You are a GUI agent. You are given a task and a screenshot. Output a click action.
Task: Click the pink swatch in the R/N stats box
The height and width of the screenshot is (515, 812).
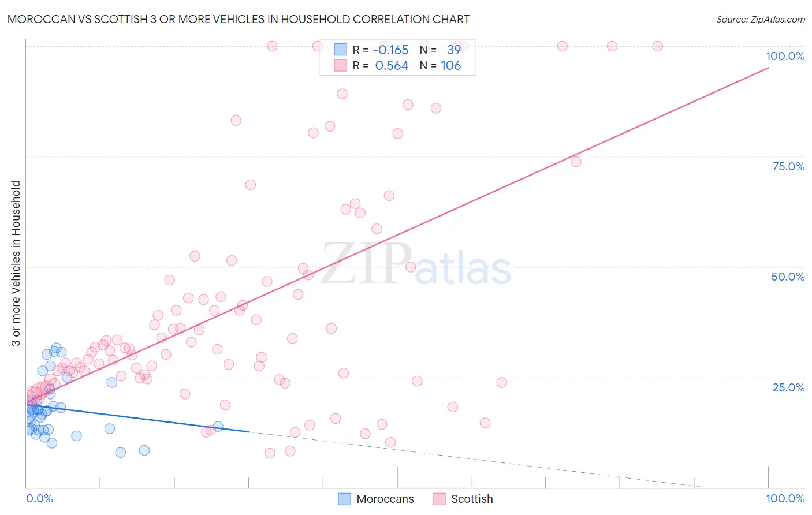(x=340, y=65)
